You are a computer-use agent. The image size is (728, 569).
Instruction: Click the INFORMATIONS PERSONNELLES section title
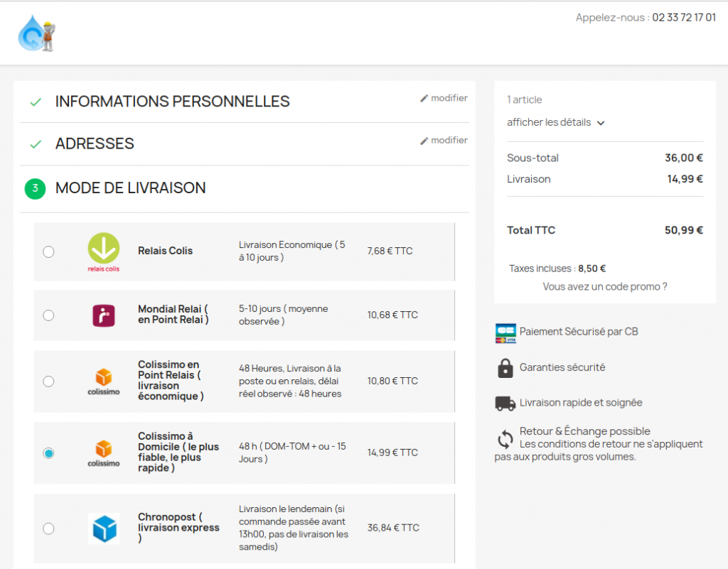[173, 101]
